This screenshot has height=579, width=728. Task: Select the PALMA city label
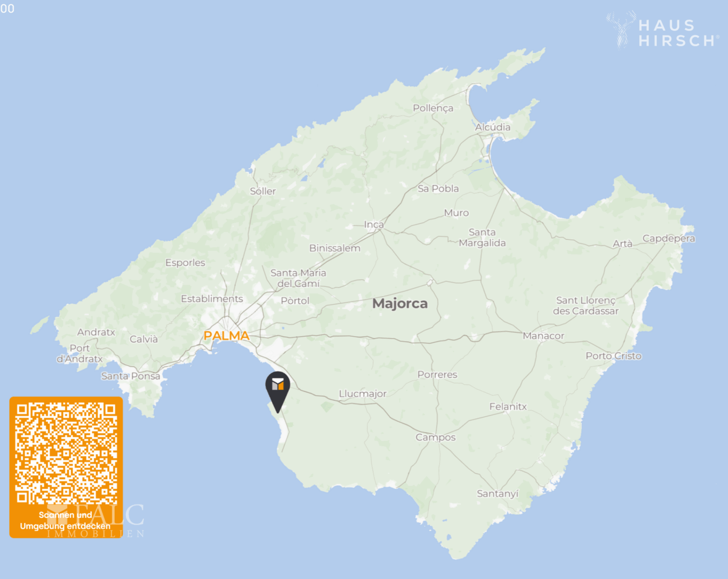click(227, 336)
